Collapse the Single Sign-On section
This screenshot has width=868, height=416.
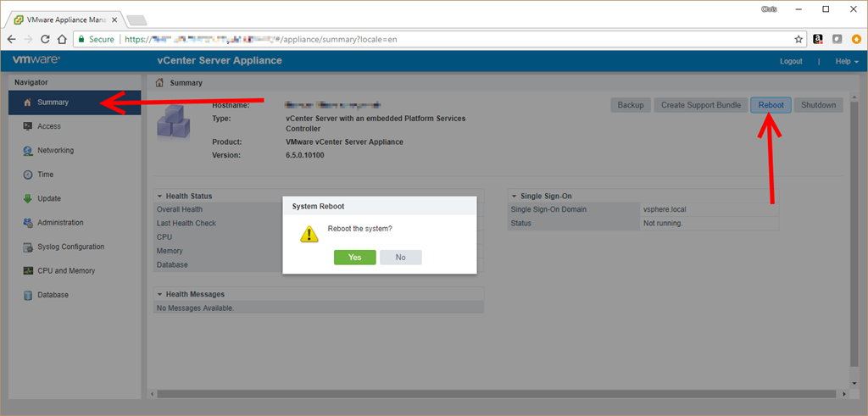[x=515, y=196]
